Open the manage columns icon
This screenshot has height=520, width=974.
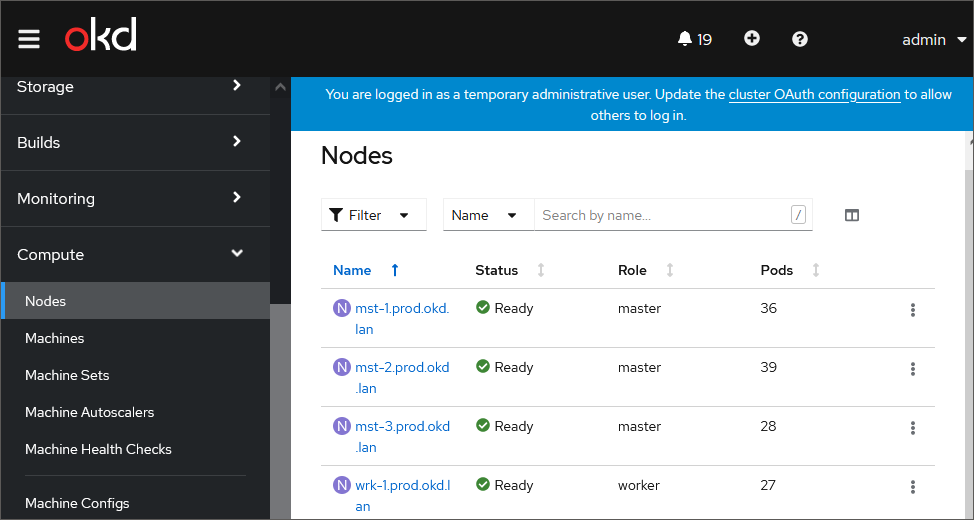[x=852, y=215]
